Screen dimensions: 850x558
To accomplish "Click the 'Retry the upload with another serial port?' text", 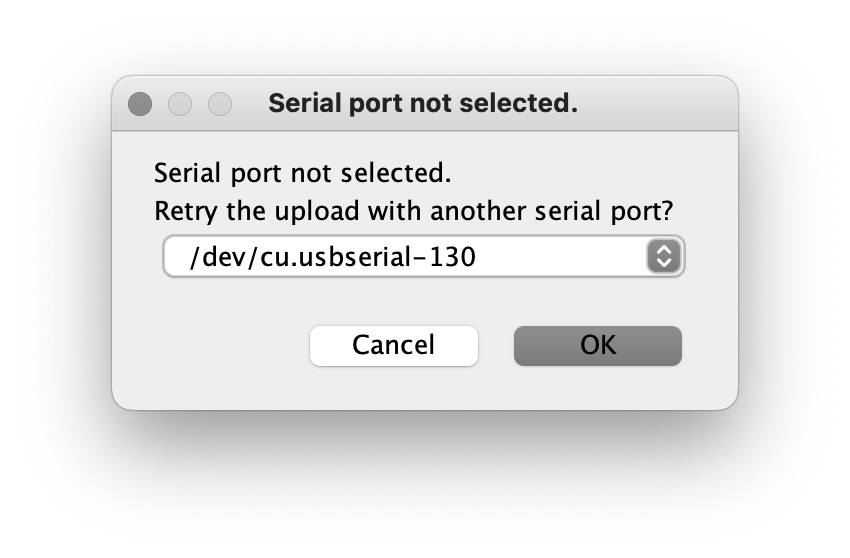I will [414, 211].
